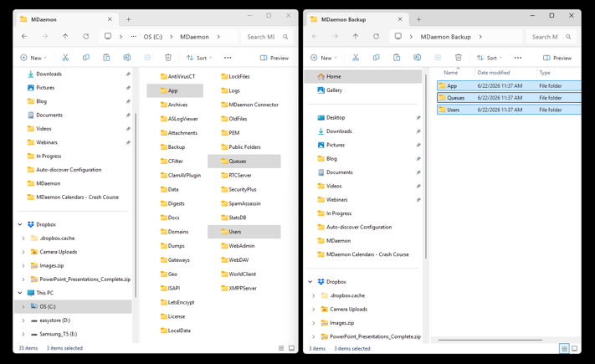
Task: Select details view icon in MDaemon Backup status bar
Action: pyautogui.click(x=564, y=348)
